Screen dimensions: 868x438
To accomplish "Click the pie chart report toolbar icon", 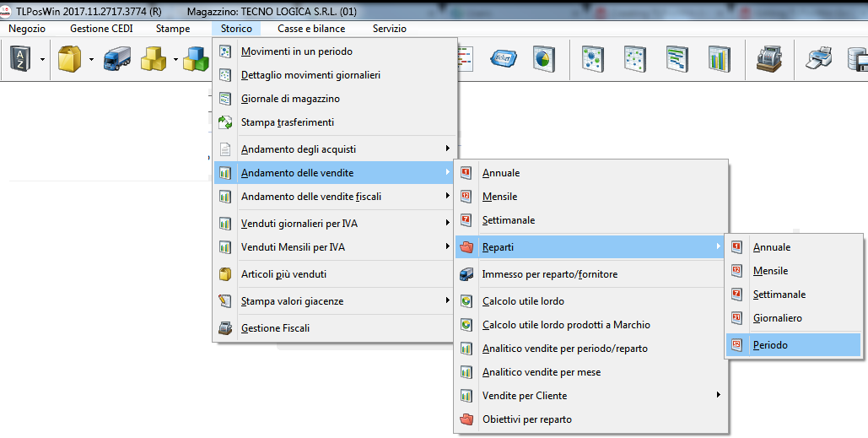I will coord(542,59).
